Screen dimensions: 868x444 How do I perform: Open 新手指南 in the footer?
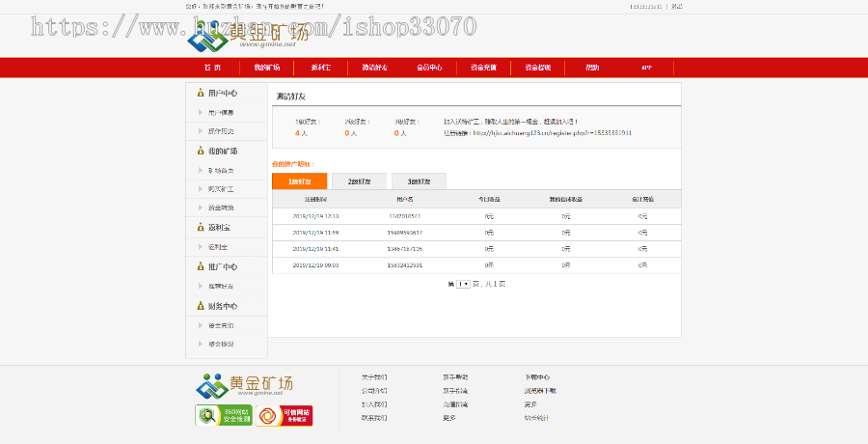coord(455,391)
